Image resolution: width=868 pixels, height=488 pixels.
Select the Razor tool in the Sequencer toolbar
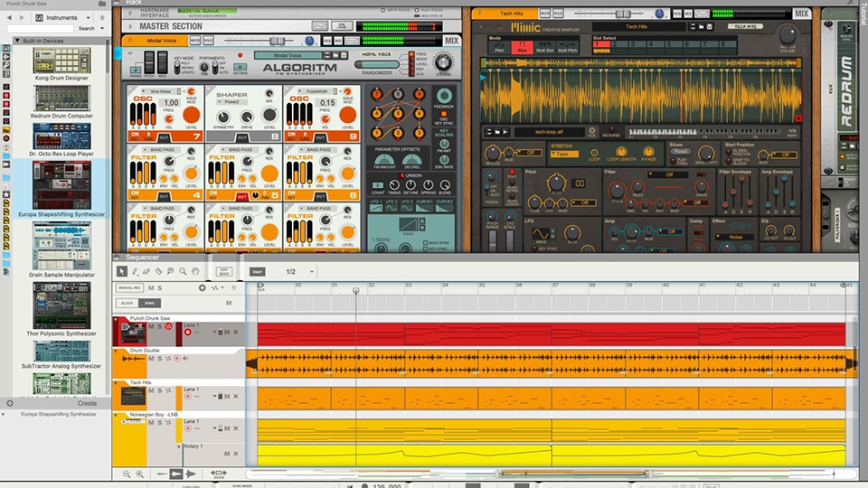click(x=158, y=272)
